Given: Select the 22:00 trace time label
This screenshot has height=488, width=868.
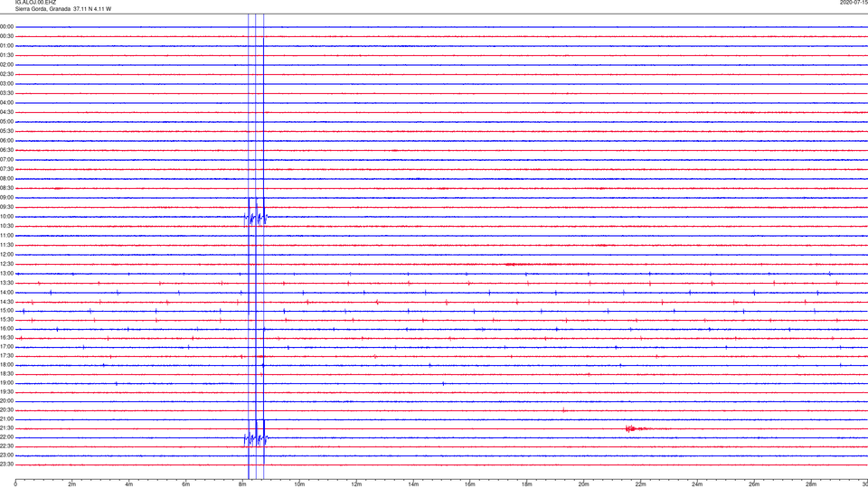Looking at the screenshot, I should 7,437.
